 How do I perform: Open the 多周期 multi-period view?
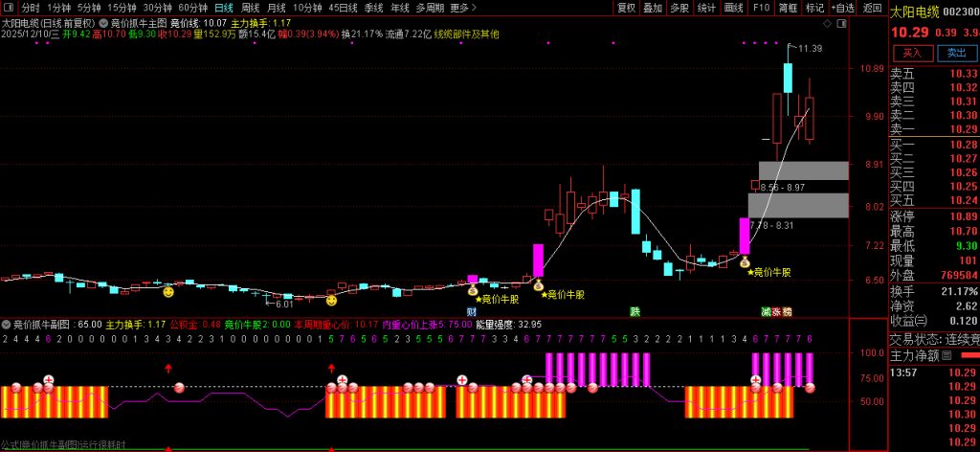coord(430,8)
